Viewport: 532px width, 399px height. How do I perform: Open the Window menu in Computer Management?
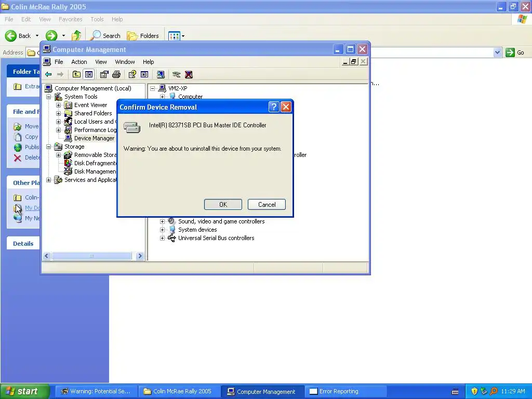click(x=125, y=62)
